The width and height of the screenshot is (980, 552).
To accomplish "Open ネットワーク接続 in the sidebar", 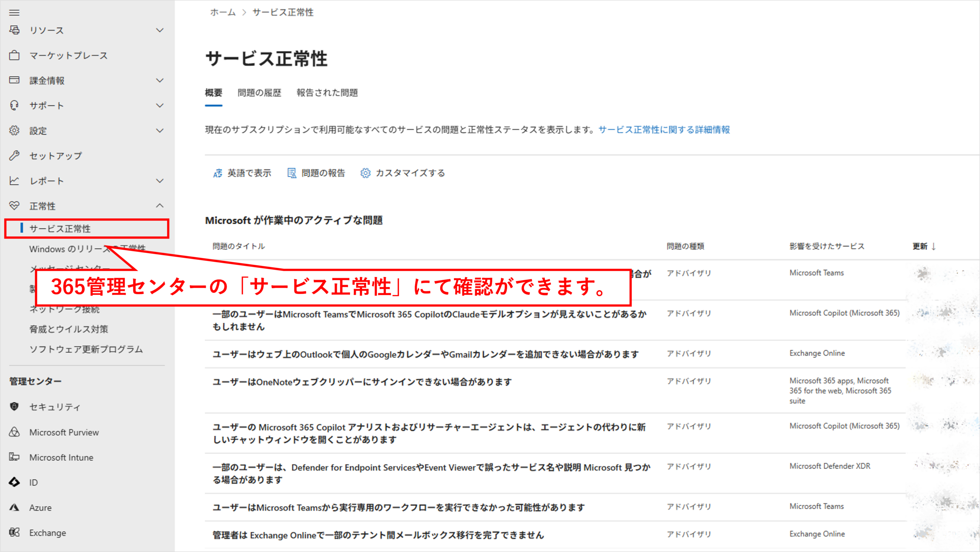I will [x=65, y=310].
